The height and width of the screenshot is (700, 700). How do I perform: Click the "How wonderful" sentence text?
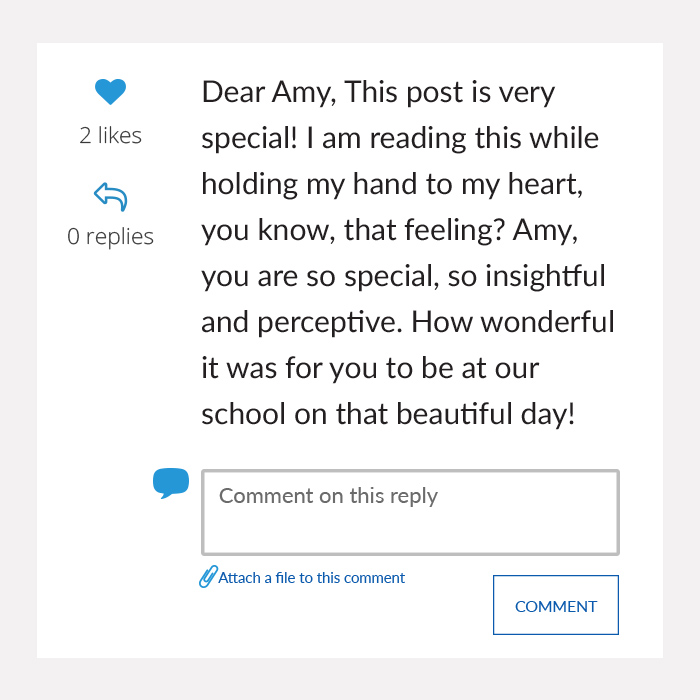coord(513,322)
